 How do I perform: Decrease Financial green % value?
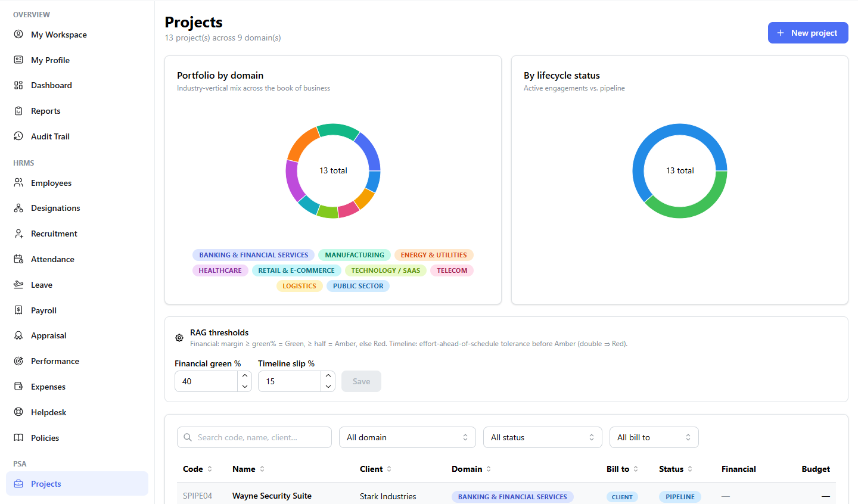tap(245, 387)
